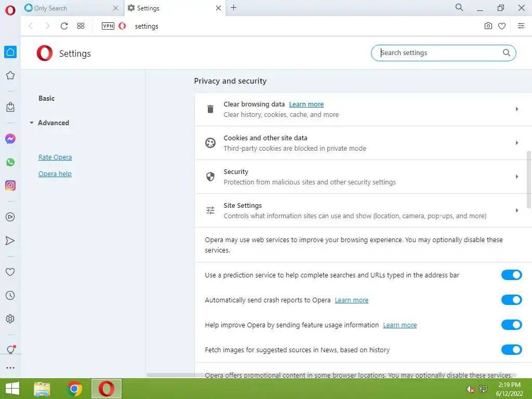Click the VPN badge in address bar
This screenshot has width=532, height=399.
pos(108,26)
